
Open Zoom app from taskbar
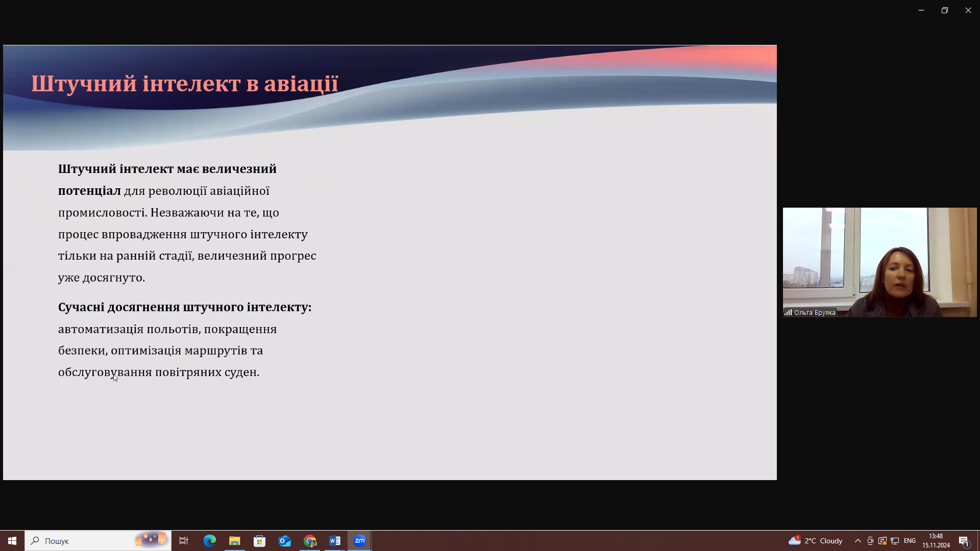360,541
